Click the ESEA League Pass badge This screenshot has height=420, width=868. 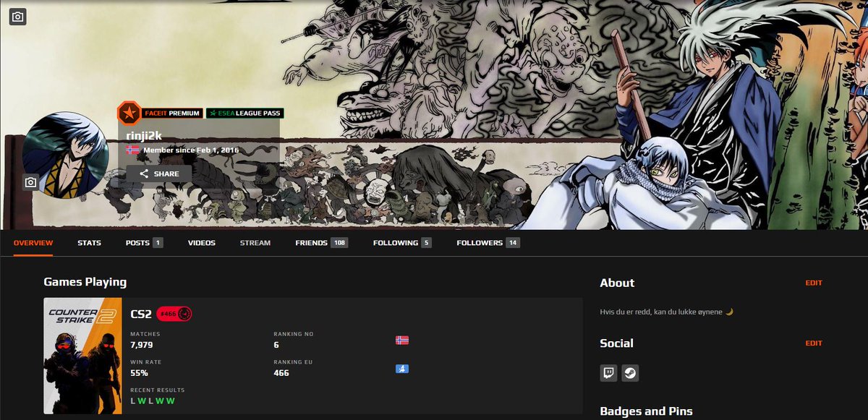(x=245, y=113)
